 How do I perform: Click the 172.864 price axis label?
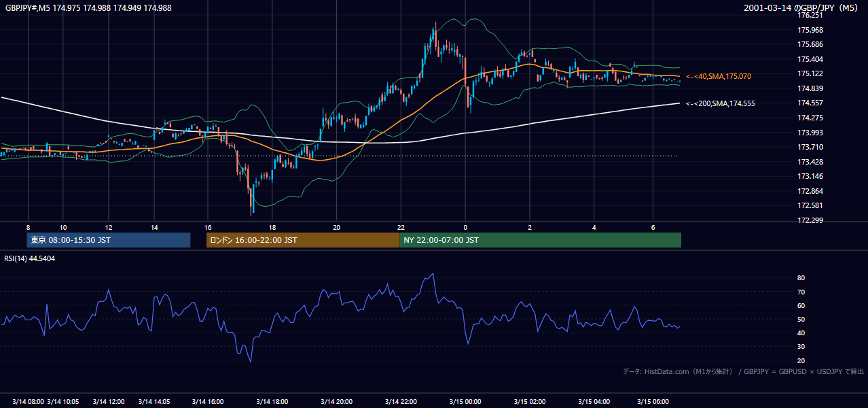point(810,191)
